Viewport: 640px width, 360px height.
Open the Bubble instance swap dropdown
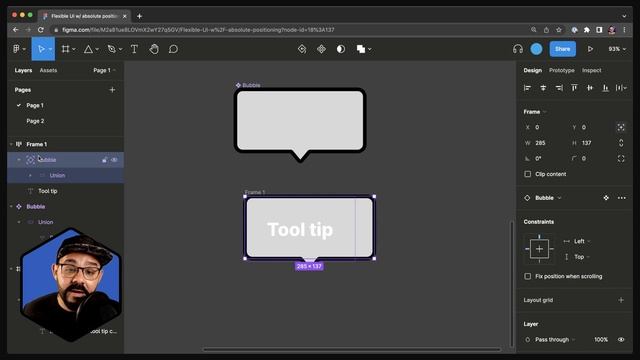[x=548, y=198]
